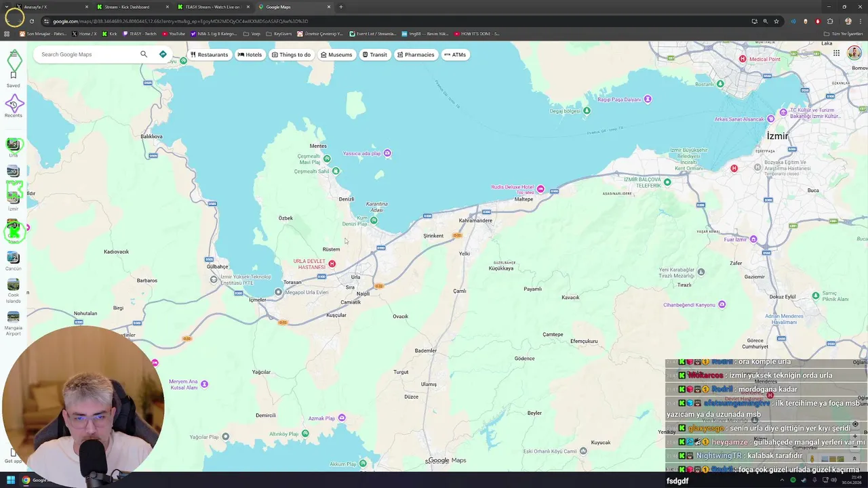Screen dimensions: 868x488
Task: Open the Vorp bookmarks folder
Action: tap(252, 33)
